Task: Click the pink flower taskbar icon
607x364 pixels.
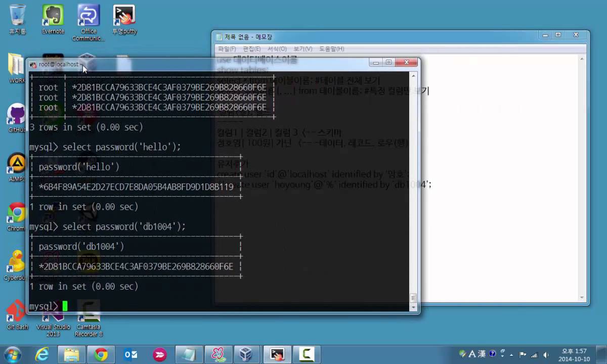Action: [220, 354]
